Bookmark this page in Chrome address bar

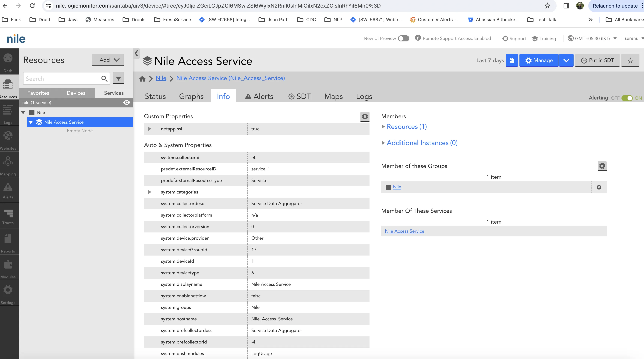[x=547, y=5]
